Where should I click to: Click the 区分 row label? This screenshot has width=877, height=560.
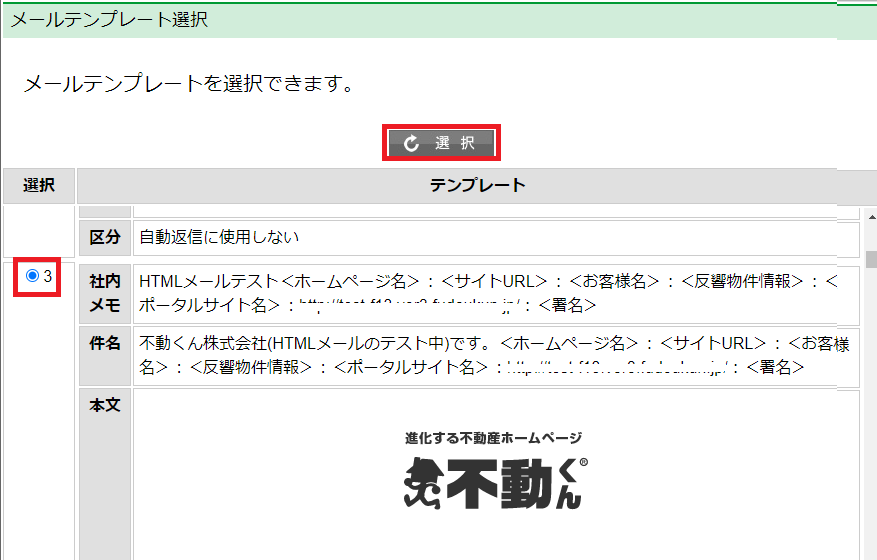(105, 238)
